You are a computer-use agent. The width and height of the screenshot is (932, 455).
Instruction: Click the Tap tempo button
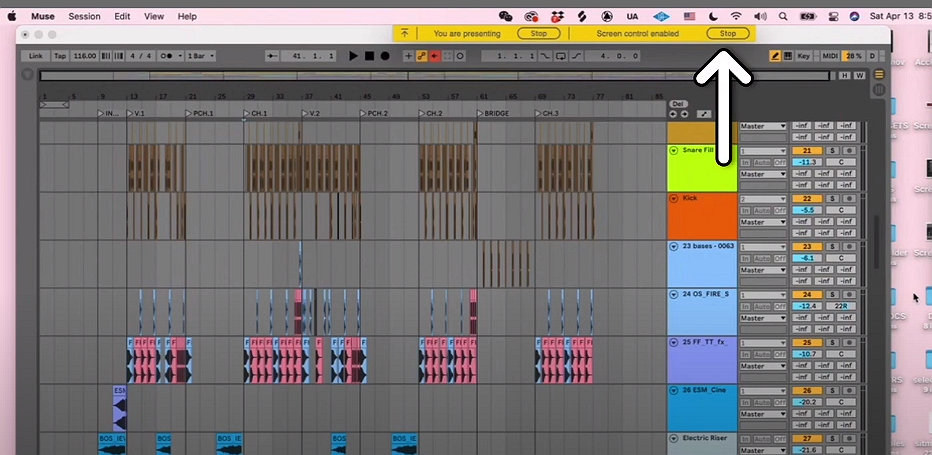click(x=60, y=56)
